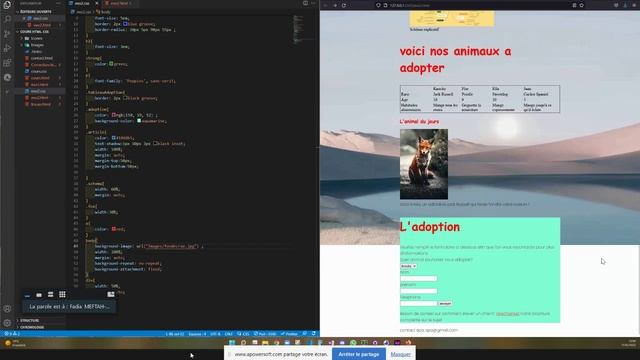Viewport: 640px width, 360px height.
Task: Change the CRLF line ending setting
Action: coord(229,334)
